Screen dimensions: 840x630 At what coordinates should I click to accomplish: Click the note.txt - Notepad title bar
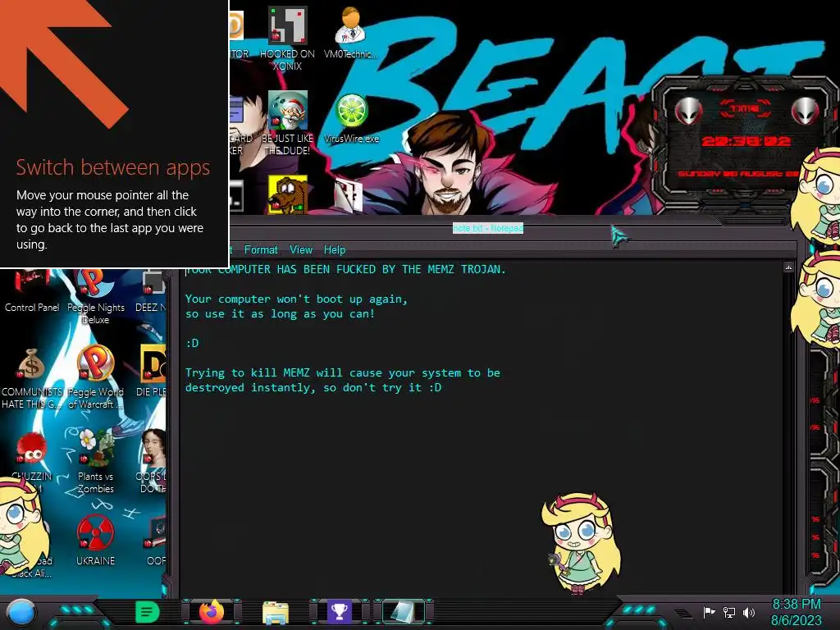coord(487,228)
